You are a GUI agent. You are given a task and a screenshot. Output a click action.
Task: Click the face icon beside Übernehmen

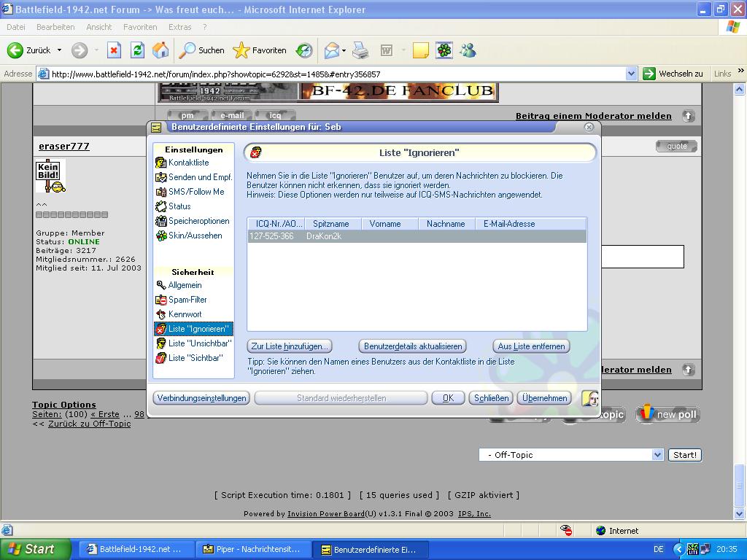pyautogui.click(x=590, y=398)
